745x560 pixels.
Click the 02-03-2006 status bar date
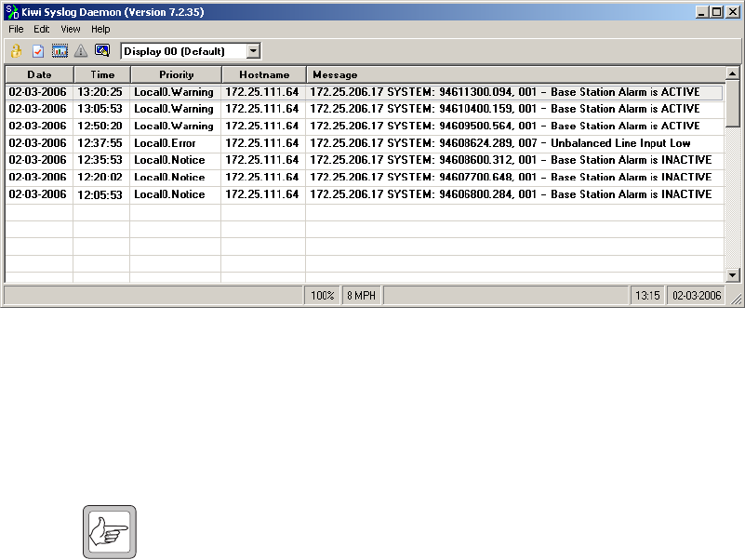(697, 296)
